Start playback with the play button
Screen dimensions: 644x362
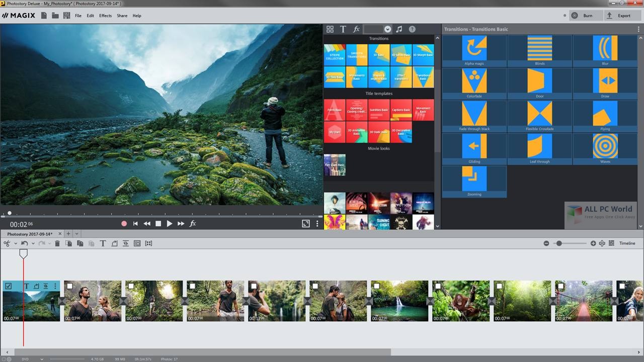(170, 224)
